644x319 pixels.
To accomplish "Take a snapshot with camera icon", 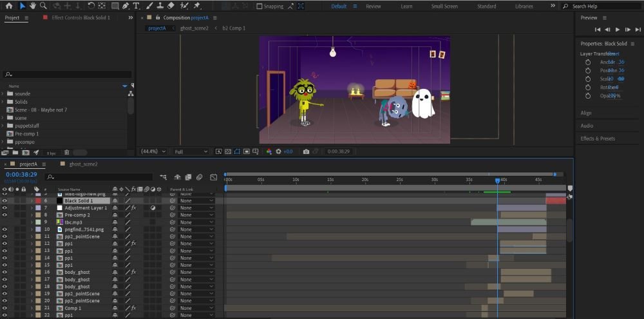I will coord(306,151).
